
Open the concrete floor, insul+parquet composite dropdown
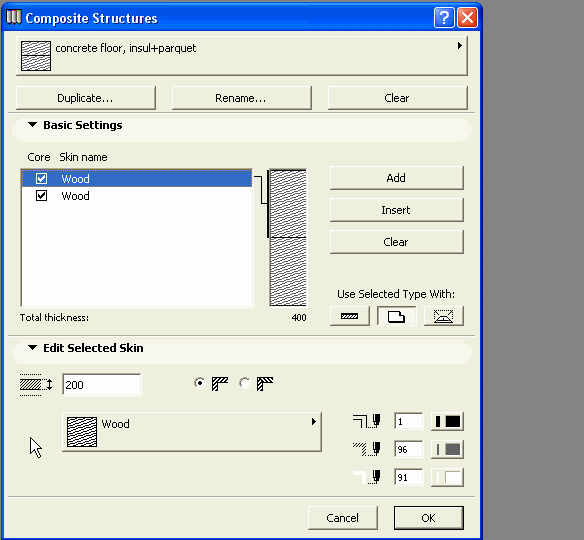click(242, 56)
